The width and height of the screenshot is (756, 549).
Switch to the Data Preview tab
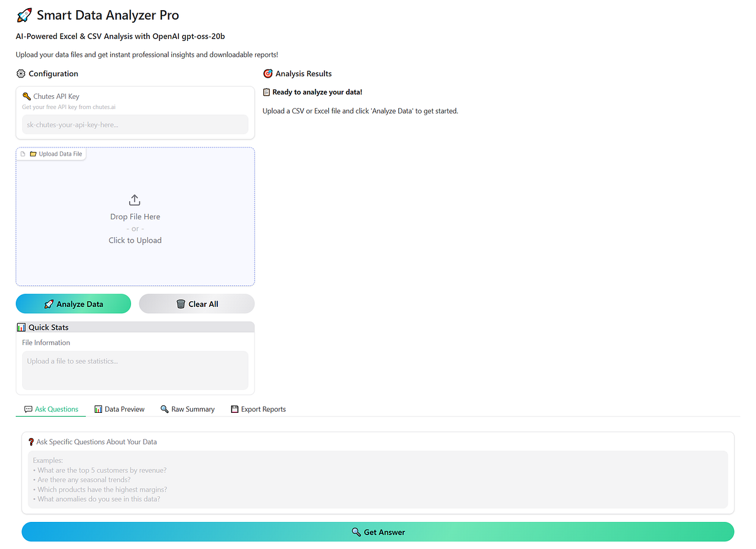pyautogui.click(x=119, y=408)
